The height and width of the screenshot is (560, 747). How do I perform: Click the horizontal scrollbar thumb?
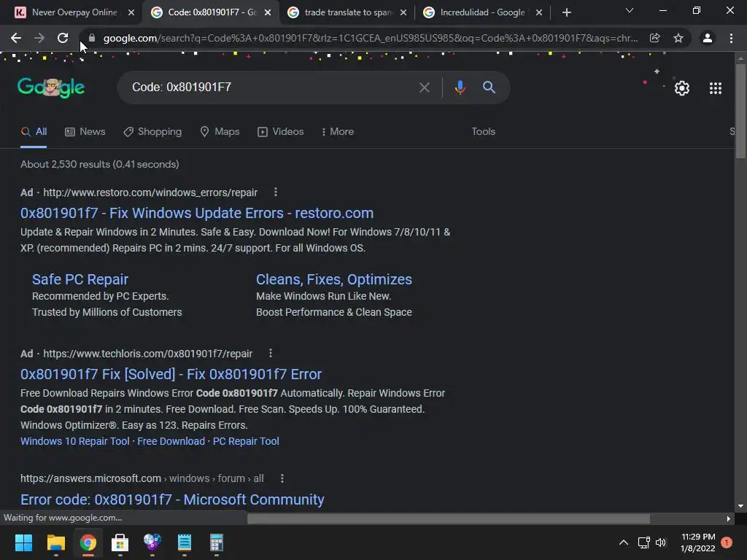click(449, 518)
